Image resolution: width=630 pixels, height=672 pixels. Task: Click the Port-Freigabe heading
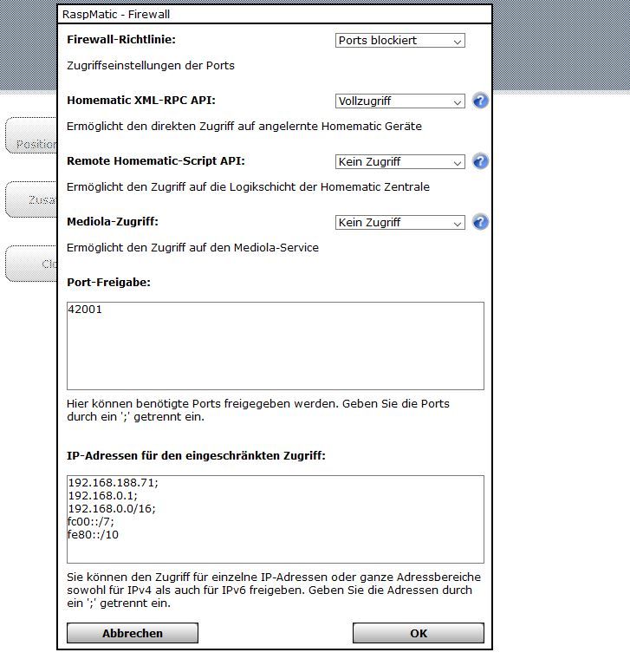click(x=109, y=283)
